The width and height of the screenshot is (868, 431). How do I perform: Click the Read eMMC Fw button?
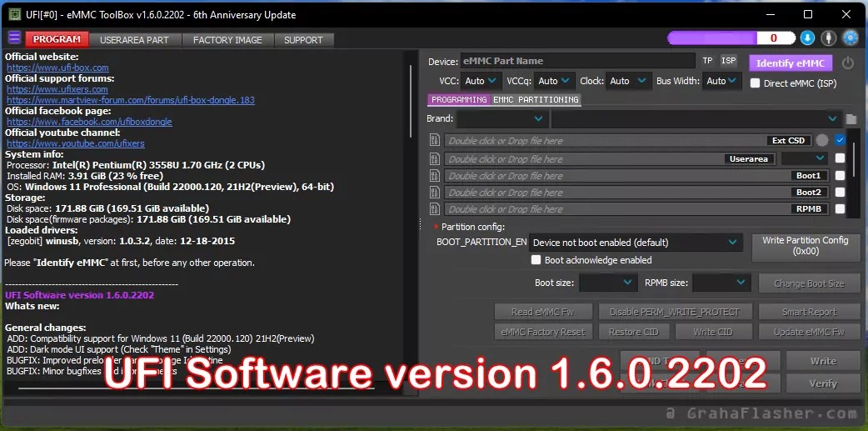point(543,312)
